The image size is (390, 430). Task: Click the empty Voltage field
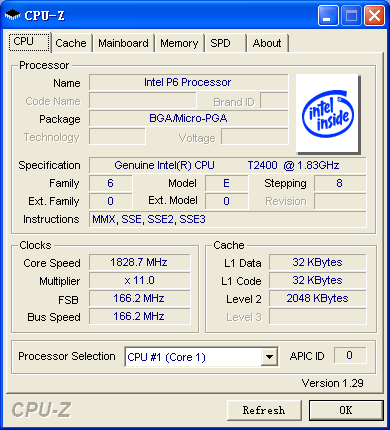255,137
